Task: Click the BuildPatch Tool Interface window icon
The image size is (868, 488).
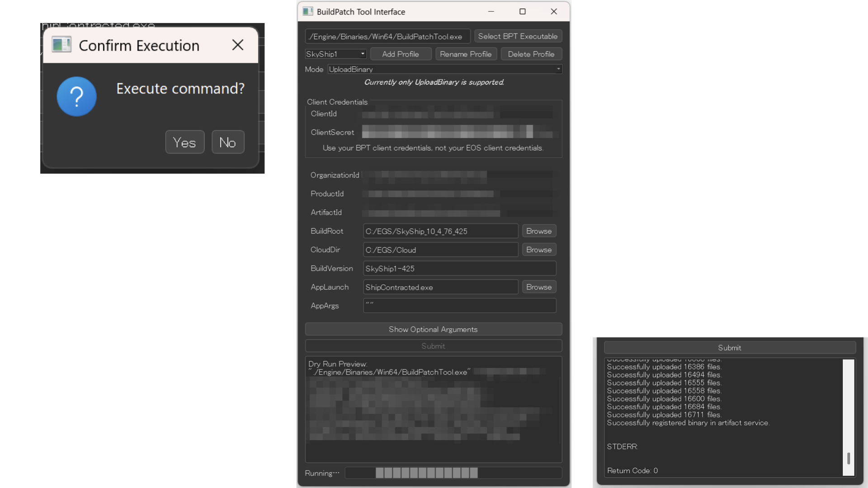Action: click(308, 11)
